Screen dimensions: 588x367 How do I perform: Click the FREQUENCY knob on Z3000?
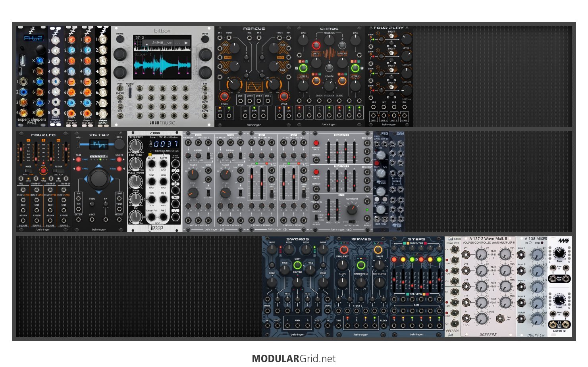tap(135, 147)
